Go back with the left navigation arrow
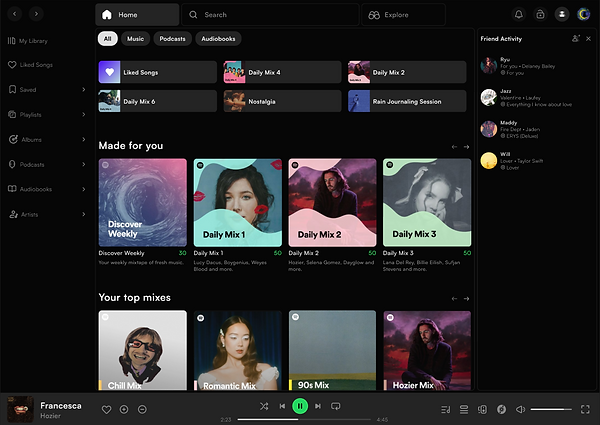600x425 pixels. (x=15, y=14)
